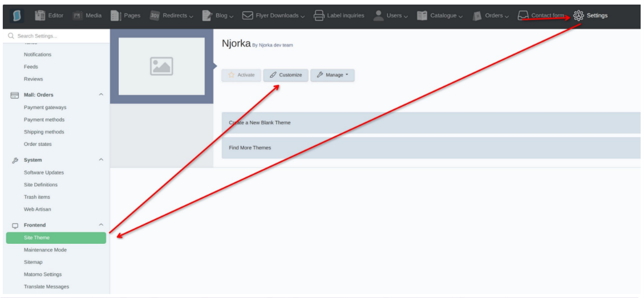
Task: Open the Redirects dropdown arrow
Action: point(191,17)
